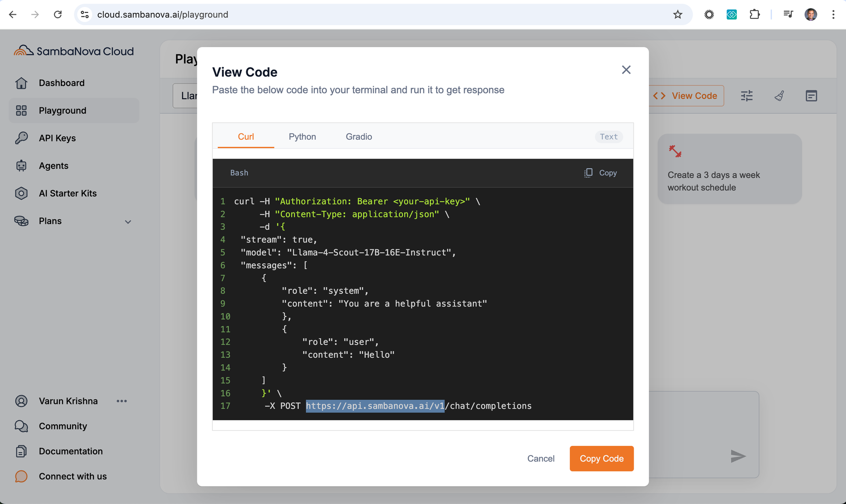Open the Agents page
The width and height of the screenshot is (846, 504).
(x=53, y=166)
